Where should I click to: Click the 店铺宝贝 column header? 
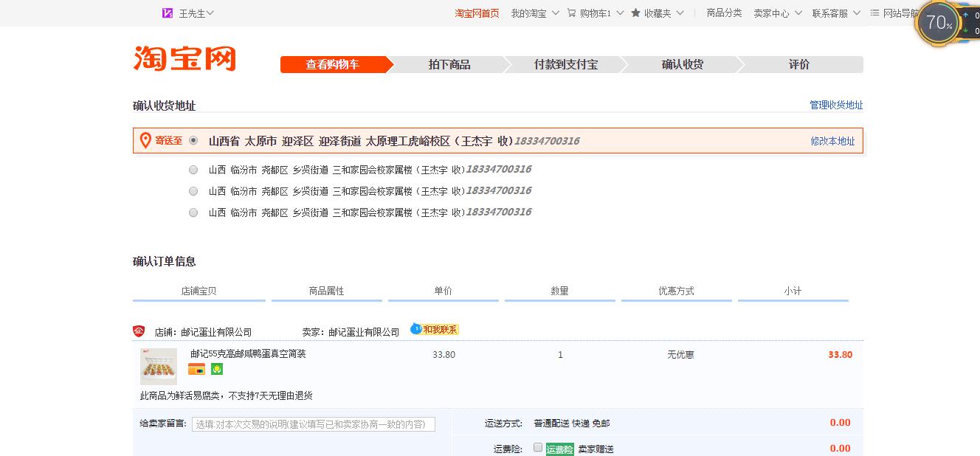pos(199,291)
